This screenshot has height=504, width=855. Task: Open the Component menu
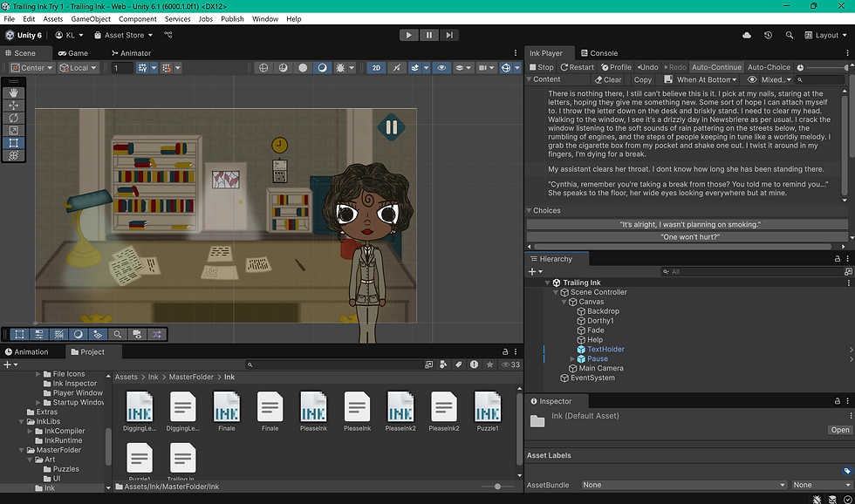[138, 19]
